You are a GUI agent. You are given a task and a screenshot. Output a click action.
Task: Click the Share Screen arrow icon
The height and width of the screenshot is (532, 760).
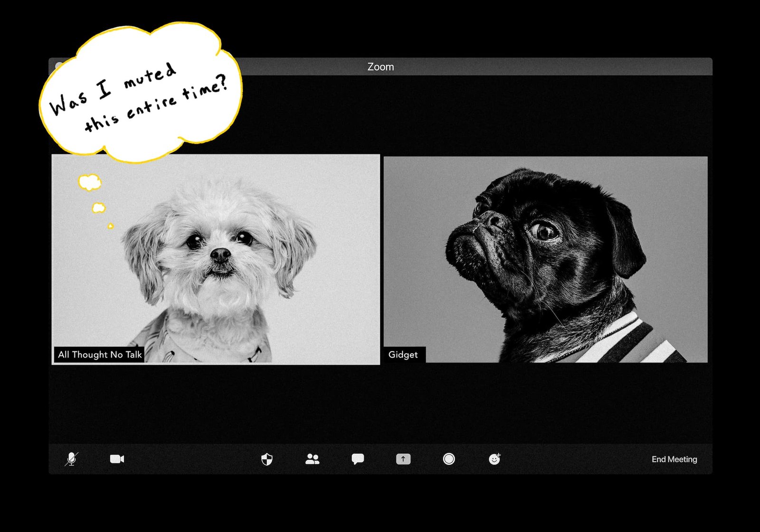point(403,459)
